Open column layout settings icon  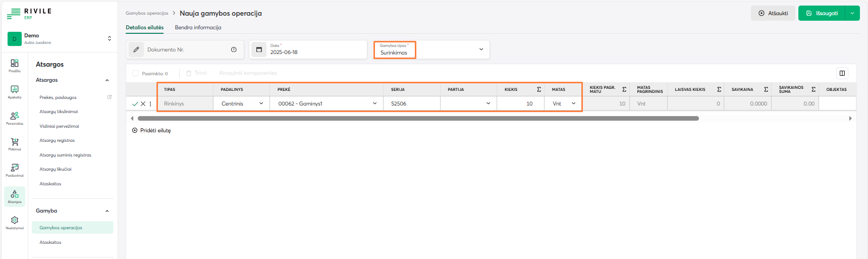click(x=842, y=73)
